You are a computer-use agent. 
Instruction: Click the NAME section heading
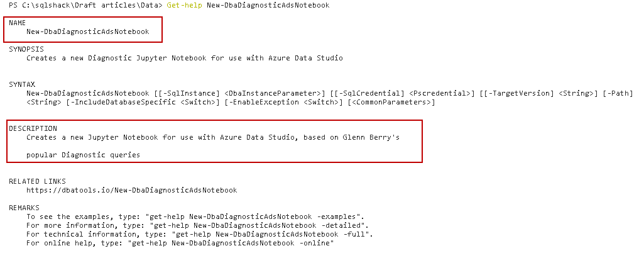coord(17,23)
